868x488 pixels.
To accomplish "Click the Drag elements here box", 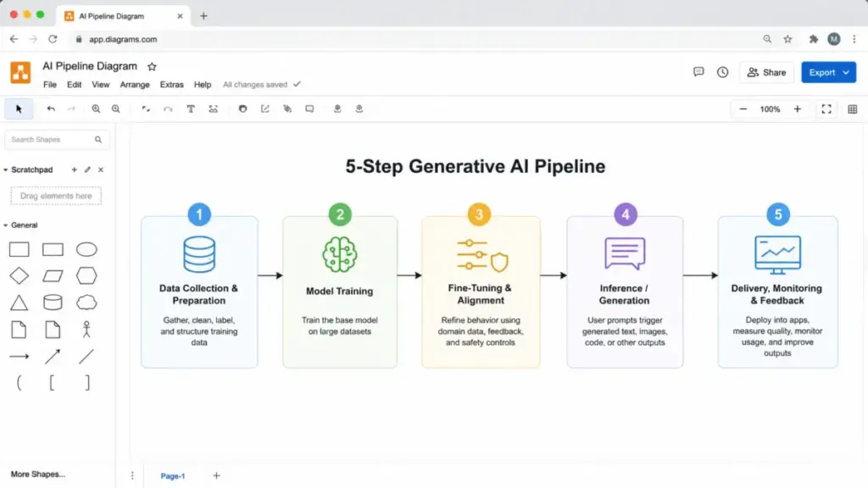I will point(56,196).
